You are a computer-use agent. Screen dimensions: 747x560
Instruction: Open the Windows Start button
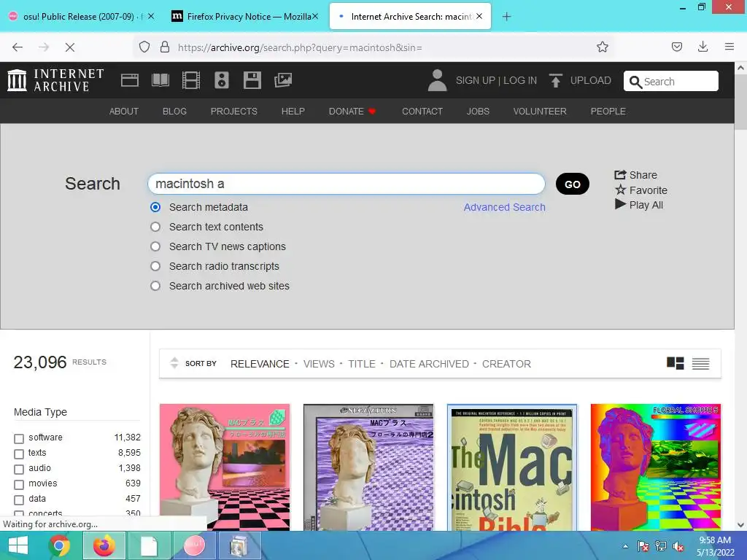(18, 545)
